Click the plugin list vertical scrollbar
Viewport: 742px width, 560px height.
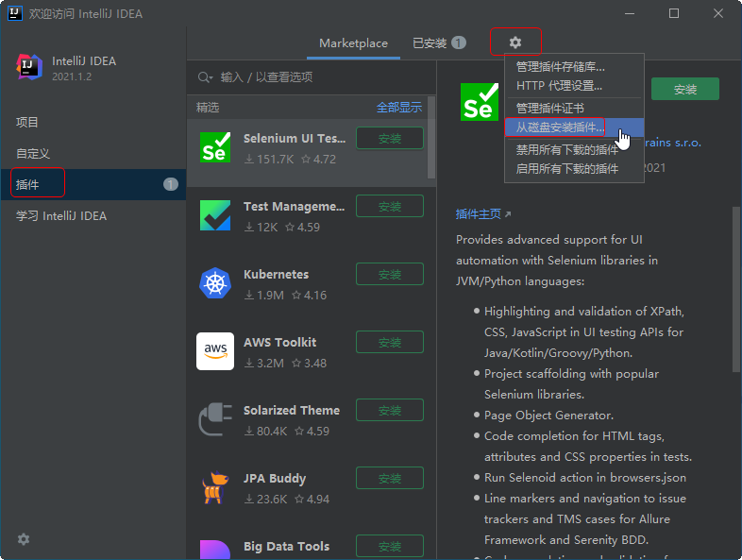[430, 137]
